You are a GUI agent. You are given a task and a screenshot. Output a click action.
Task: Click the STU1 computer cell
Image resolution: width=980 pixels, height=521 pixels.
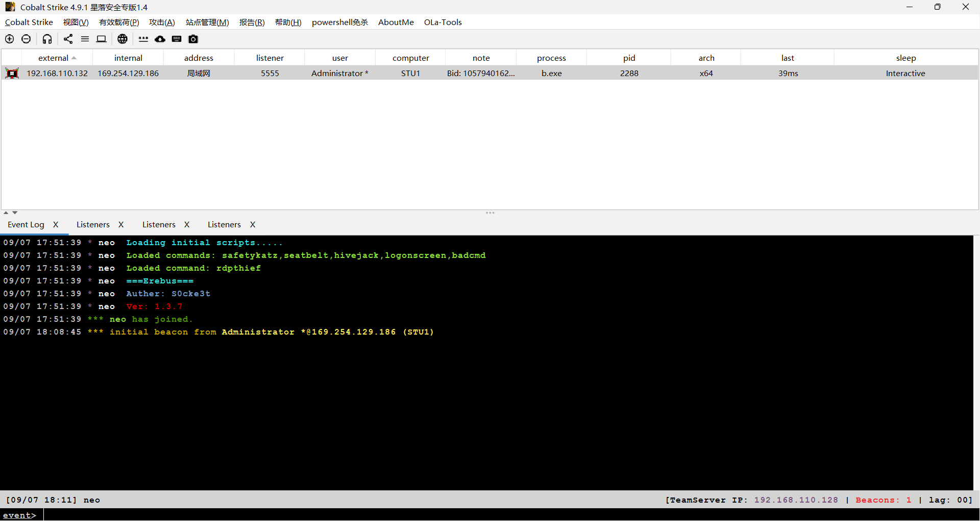tap(410, 73)
